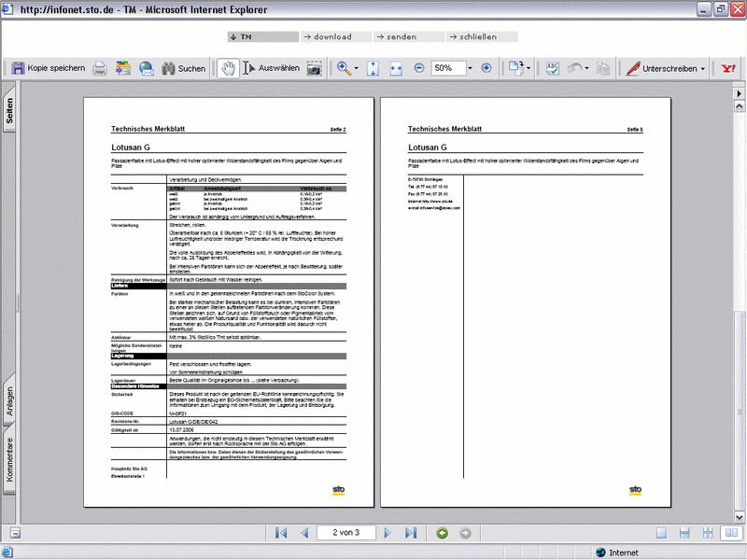Click the zoom out minus button

tap(418, 68)
